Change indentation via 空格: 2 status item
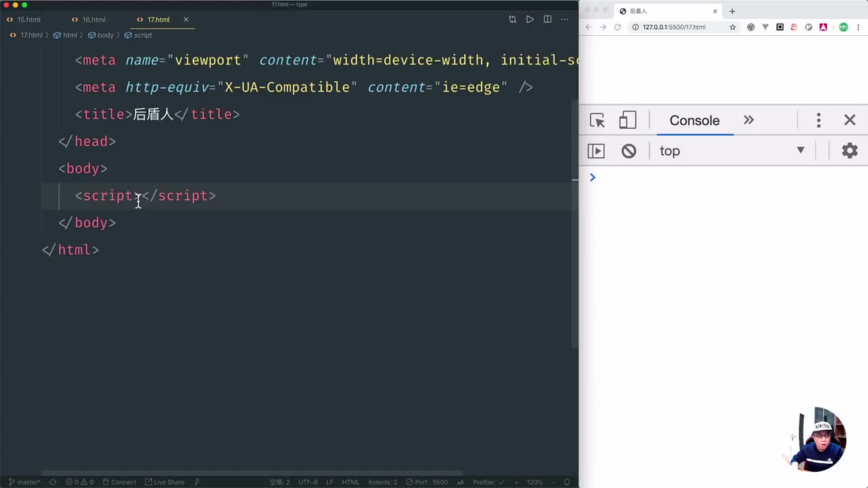This screenshot has width=868, height=488. (280, 483)
